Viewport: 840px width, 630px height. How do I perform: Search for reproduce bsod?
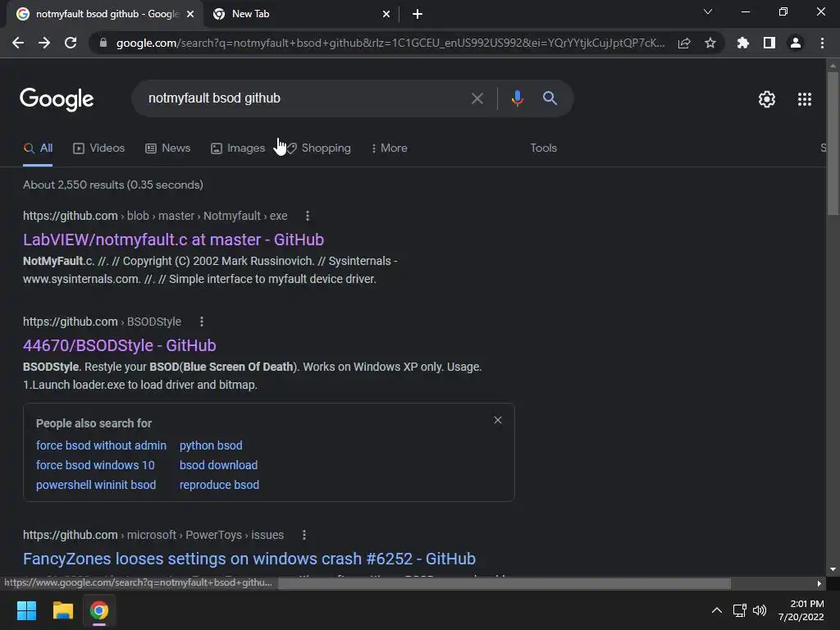219,485
